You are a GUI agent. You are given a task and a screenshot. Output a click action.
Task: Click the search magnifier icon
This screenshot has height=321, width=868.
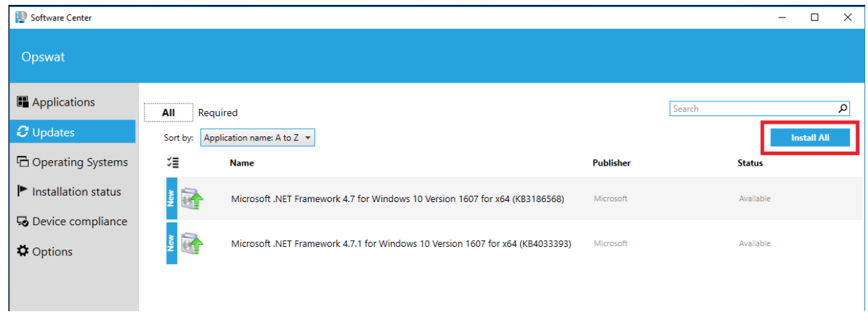pos(843,108)
